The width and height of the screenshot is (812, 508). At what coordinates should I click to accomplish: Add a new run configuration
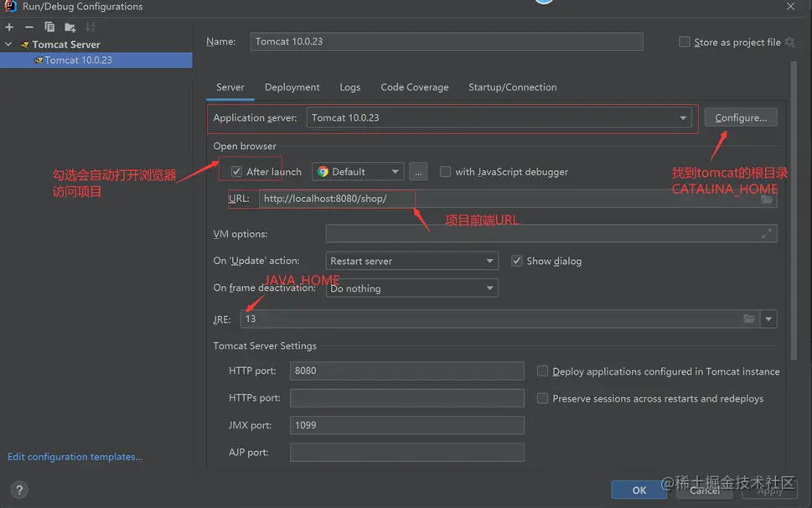9,27
